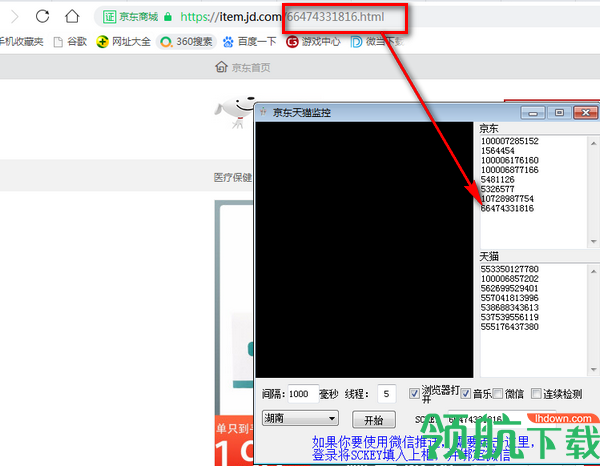The height and width of the screenshot is (466, 600).
Task: Select 天猫 item 100006857202
Action: [x=510, y=279]
